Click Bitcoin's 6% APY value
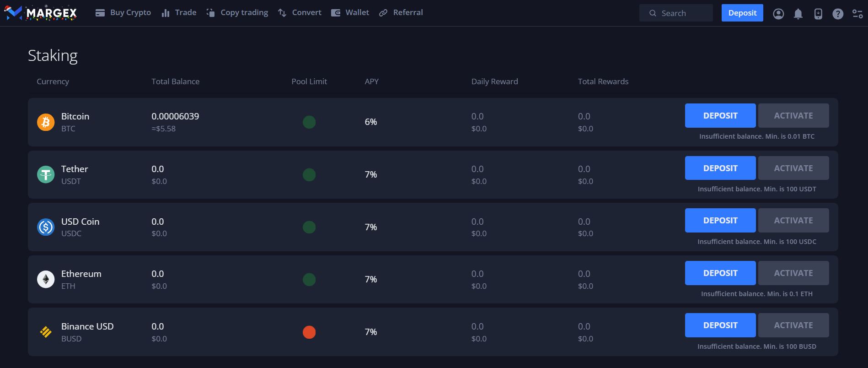Screen dimensions: 868x368 tap(371, 122)
